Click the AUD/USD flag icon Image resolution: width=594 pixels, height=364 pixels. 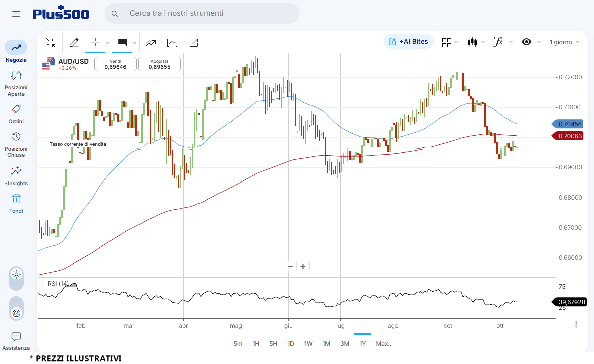click(x=48, y=63)
